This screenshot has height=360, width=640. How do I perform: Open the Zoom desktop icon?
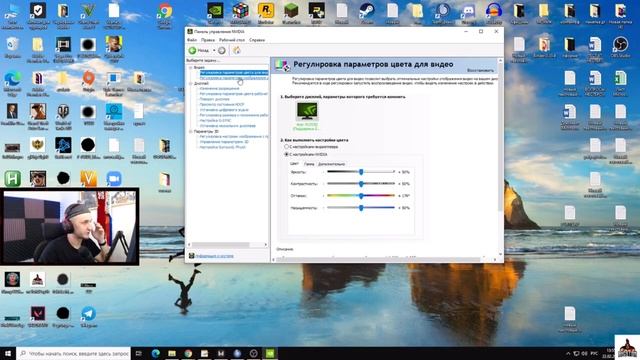coord(114,179)
